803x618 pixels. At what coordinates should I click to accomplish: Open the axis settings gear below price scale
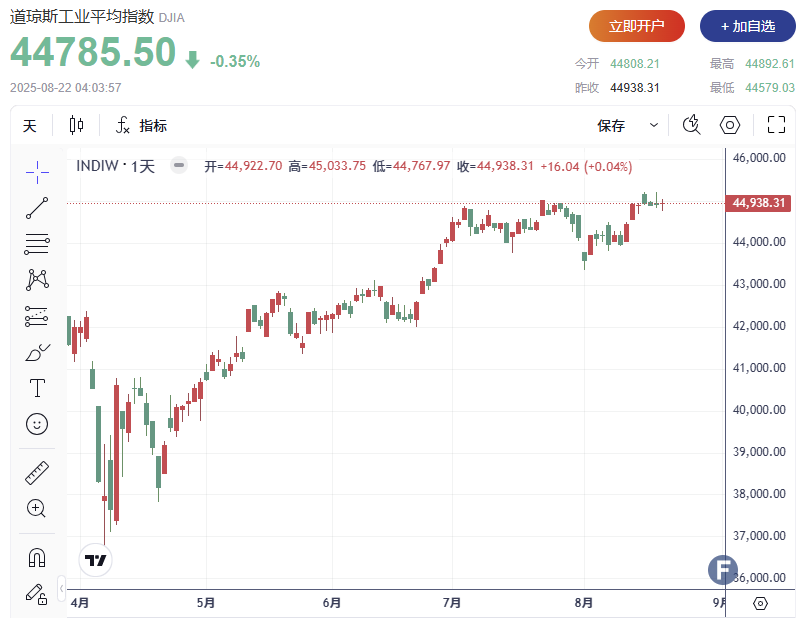pyautogui.click(x=760, y=604)
